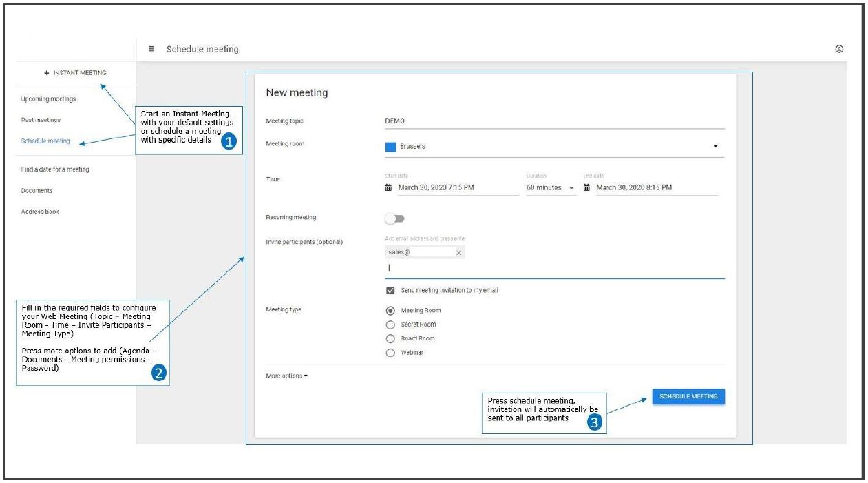Select the Secret Room meeting type
Viewport: 868px width, 483px height.
[x=390, y=325]
